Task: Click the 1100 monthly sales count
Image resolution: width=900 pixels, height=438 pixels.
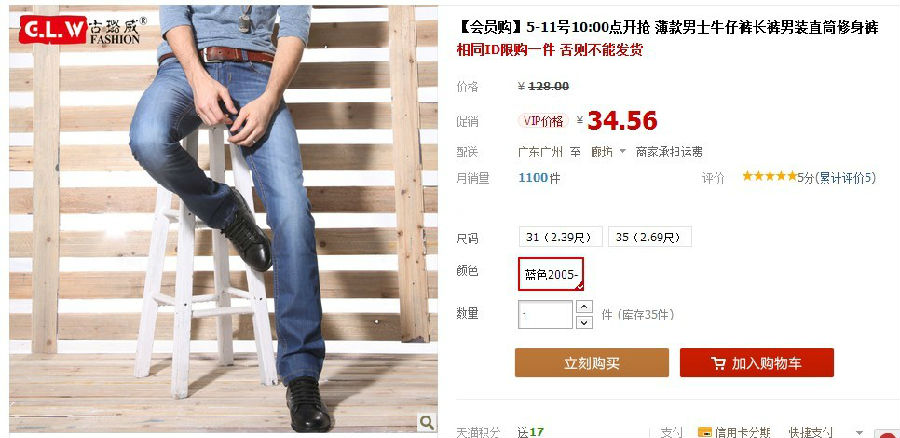Action: 533,178
